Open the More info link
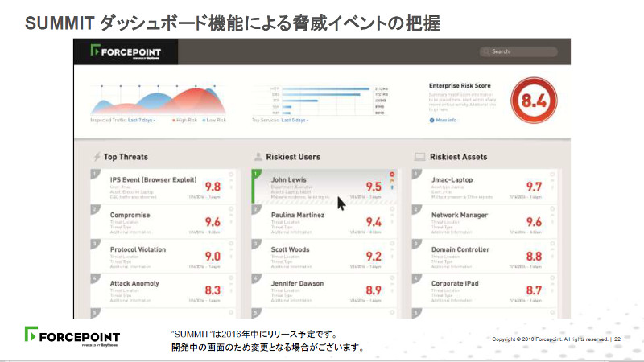Screen dimensions: 644x362 (x=446, y=120)
